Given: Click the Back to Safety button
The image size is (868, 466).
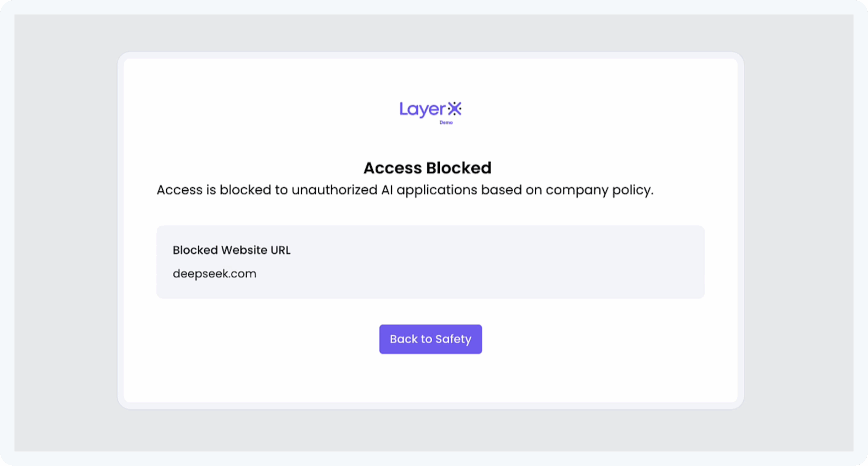Looking at the screenshot, I should (x=430, y=339).
